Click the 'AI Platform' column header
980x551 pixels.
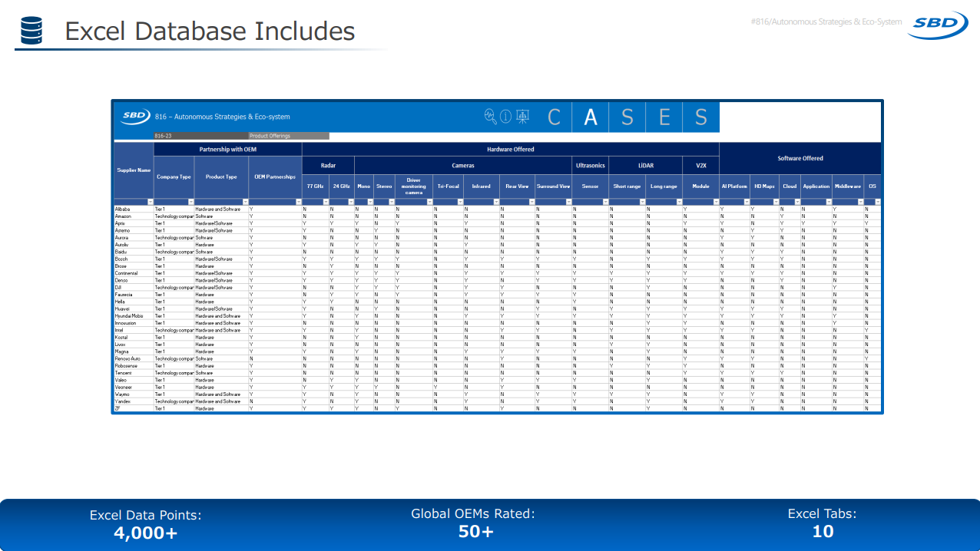(734, 186)
